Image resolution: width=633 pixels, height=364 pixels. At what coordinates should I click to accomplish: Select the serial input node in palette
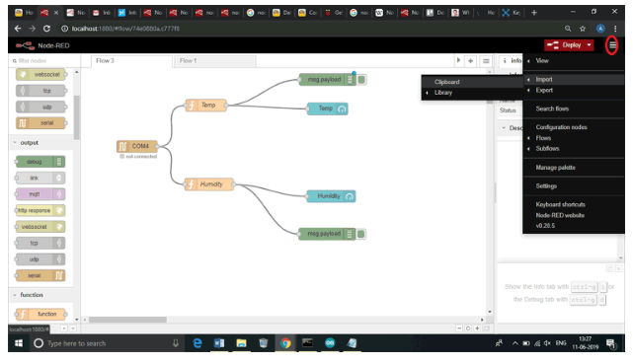tap(40, 123)
